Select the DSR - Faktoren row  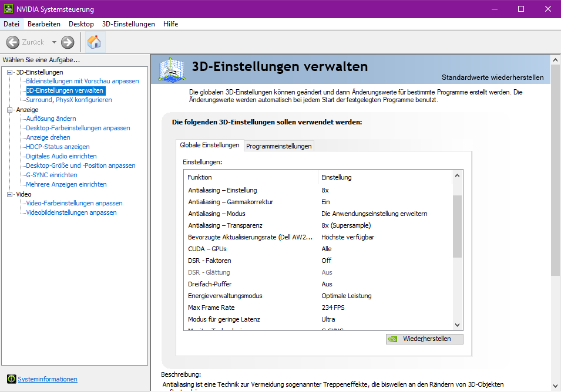pyautogui.click(x=318, y=261)
